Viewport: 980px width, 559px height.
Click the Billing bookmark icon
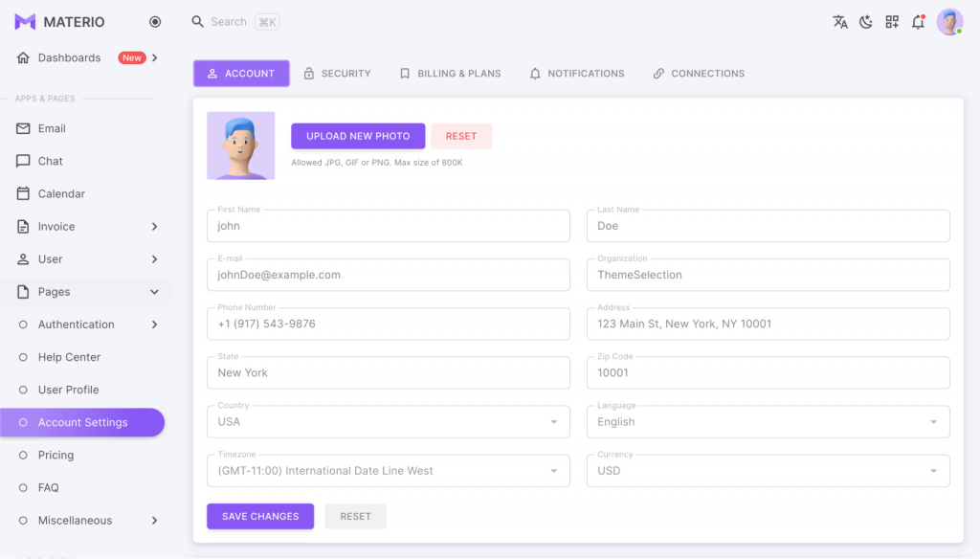tap(405, 73)
